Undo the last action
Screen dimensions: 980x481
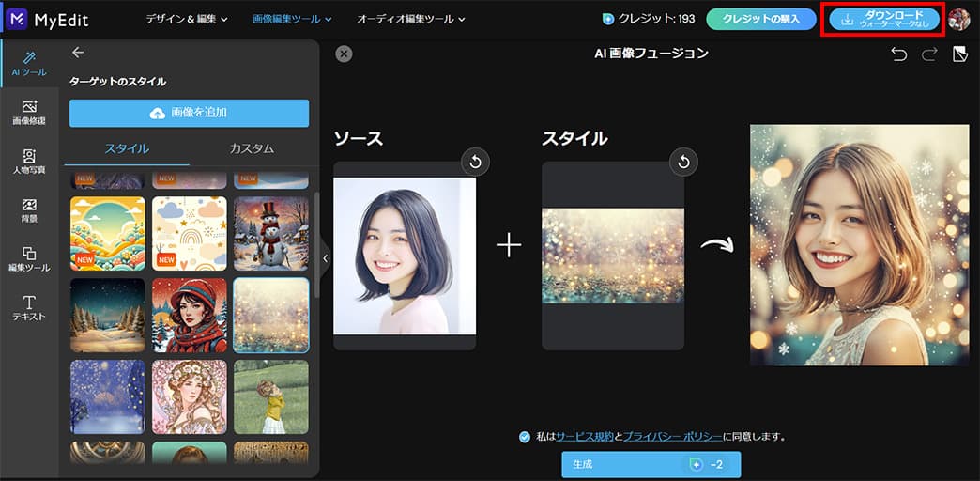point(898,54)
